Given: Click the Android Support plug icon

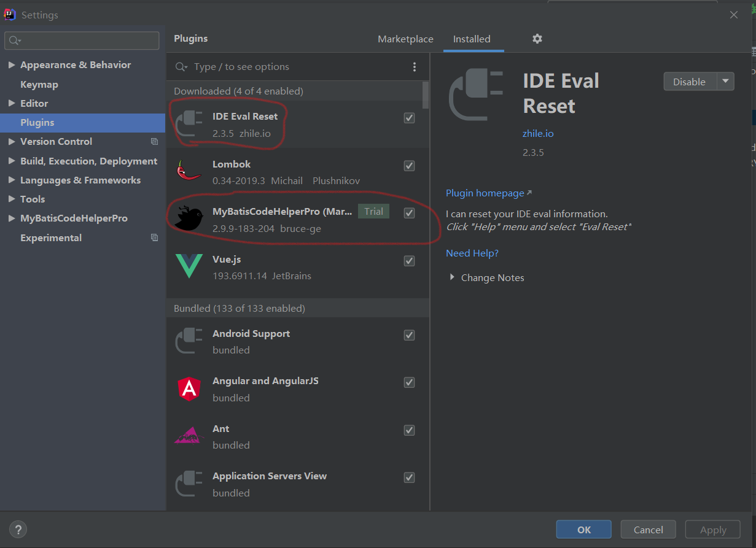Looking at the screenshot, I should point(189,341).
